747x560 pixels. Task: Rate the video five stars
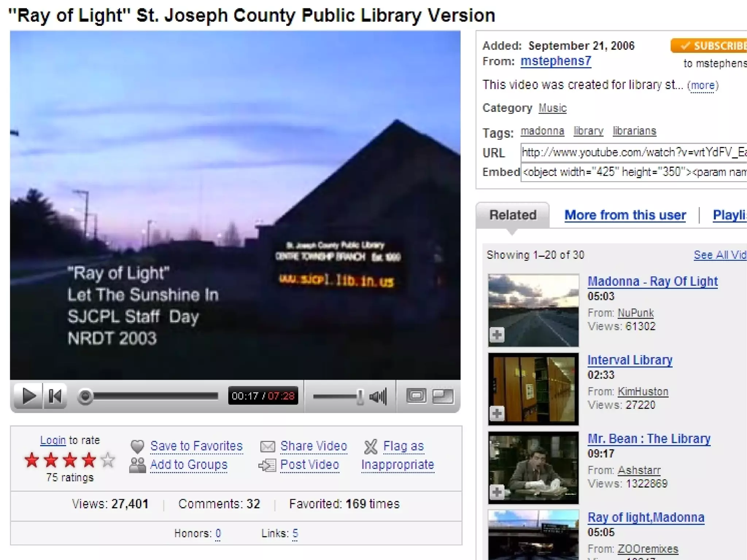(x=108, y=460)
